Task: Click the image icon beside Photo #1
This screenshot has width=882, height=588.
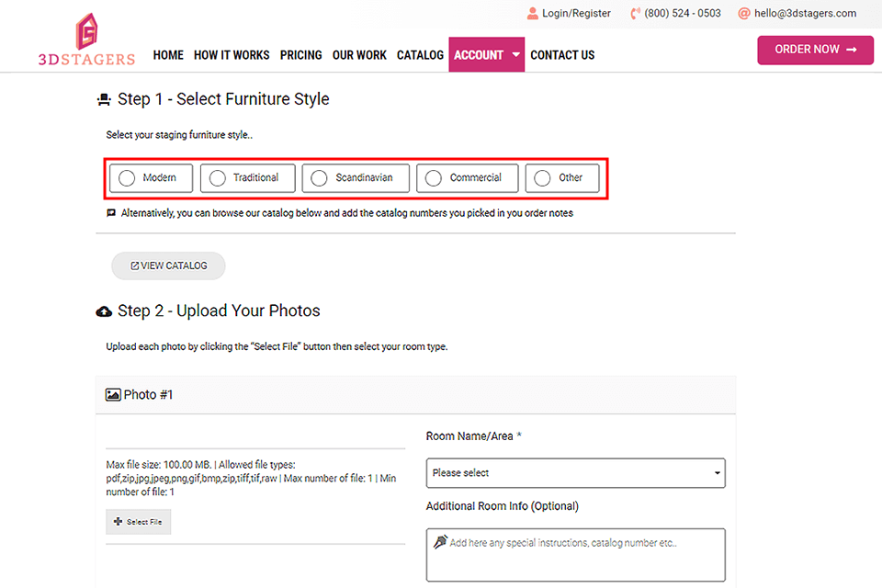Action: (x=113, y=395)
